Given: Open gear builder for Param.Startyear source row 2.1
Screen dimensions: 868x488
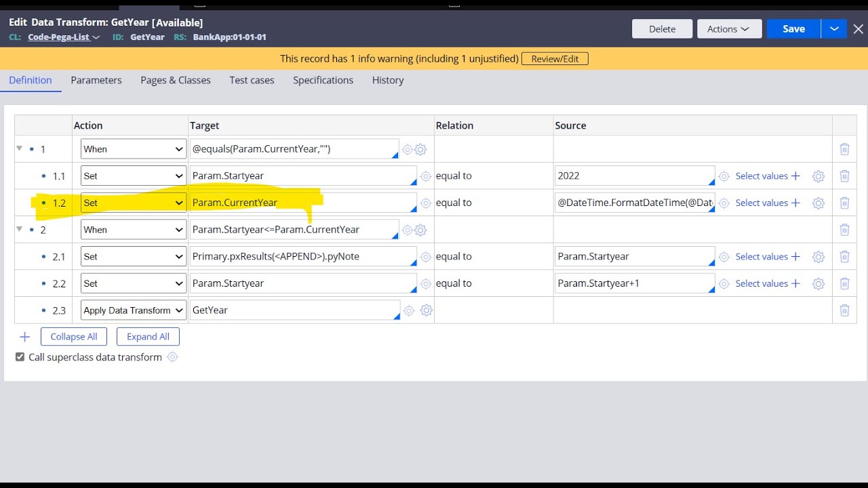Looking at the screenshot, I should tap(818, 257).
